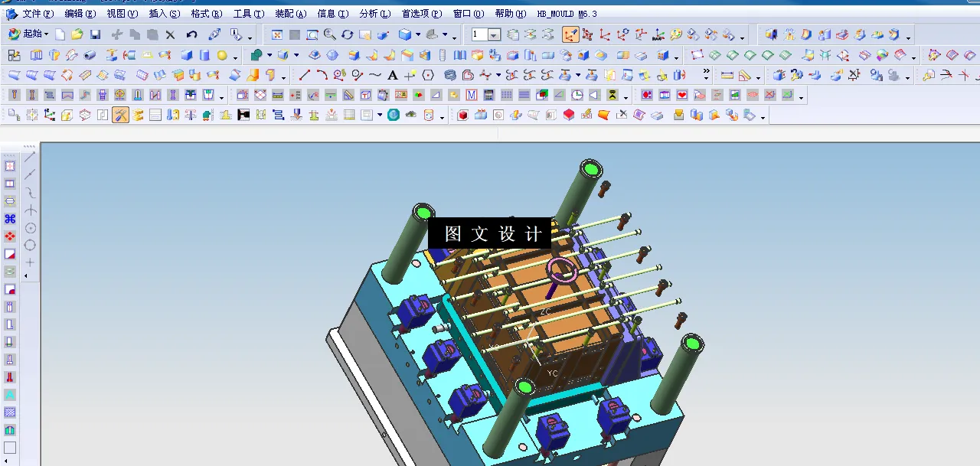980x466 pixels.
Task: Select the Text tool marked with A
Action: (393, 75)
